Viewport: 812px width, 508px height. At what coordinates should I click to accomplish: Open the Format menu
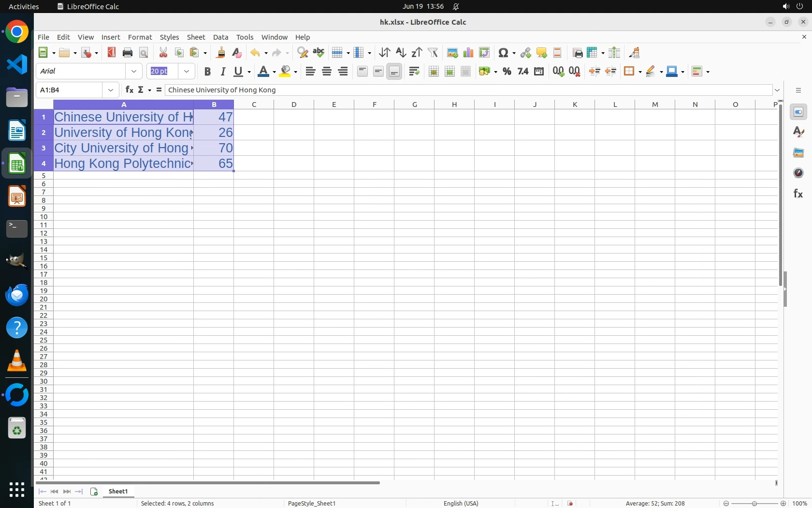click(140, 37)
